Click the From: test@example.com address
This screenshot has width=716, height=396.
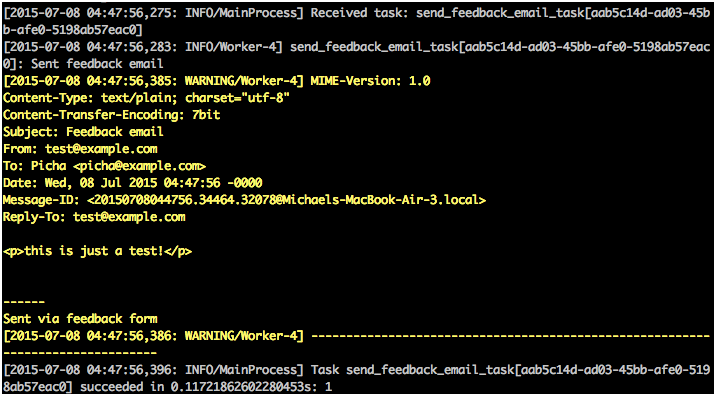click(101, 149)
